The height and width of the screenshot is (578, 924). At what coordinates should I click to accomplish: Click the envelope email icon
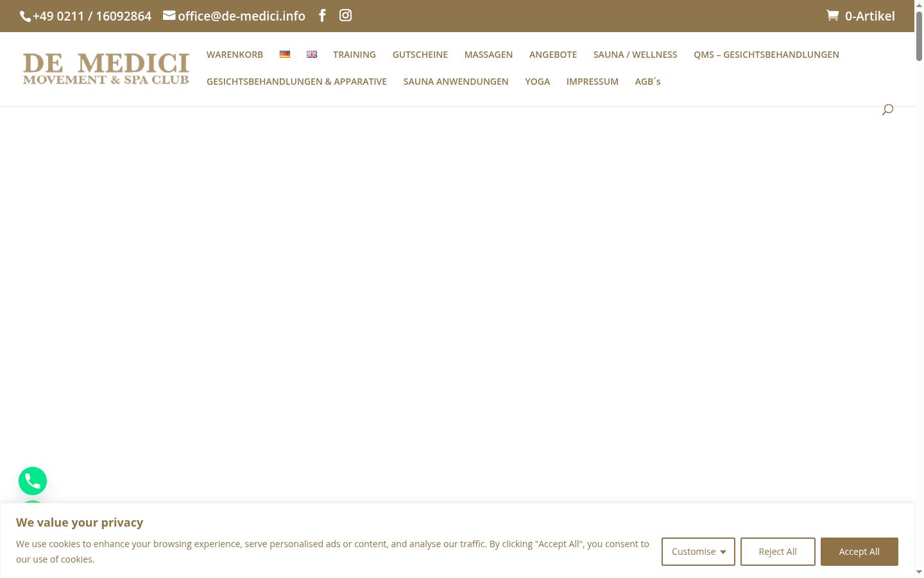coord(169,15)
